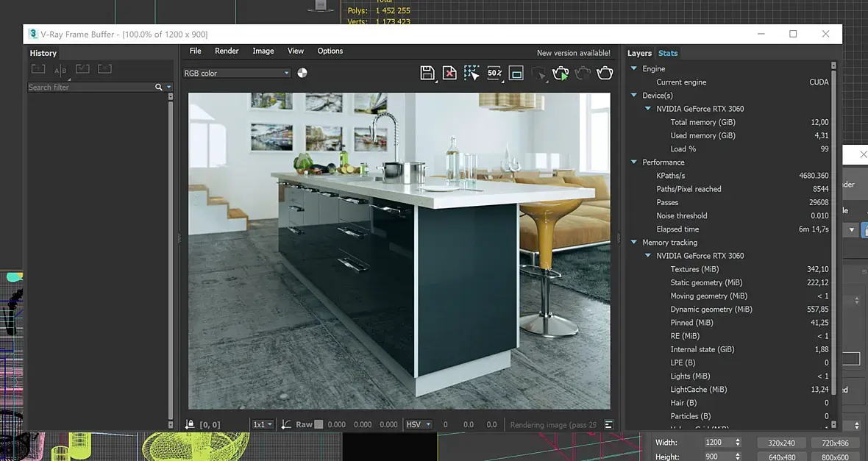Click the History Search filter field

(x=90, y=87)
